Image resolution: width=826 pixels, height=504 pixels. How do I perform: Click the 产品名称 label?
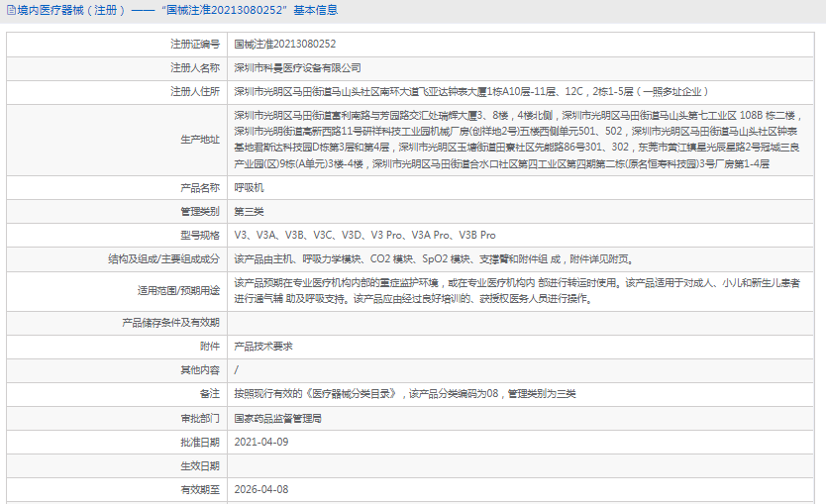click(x=200, y=187)
